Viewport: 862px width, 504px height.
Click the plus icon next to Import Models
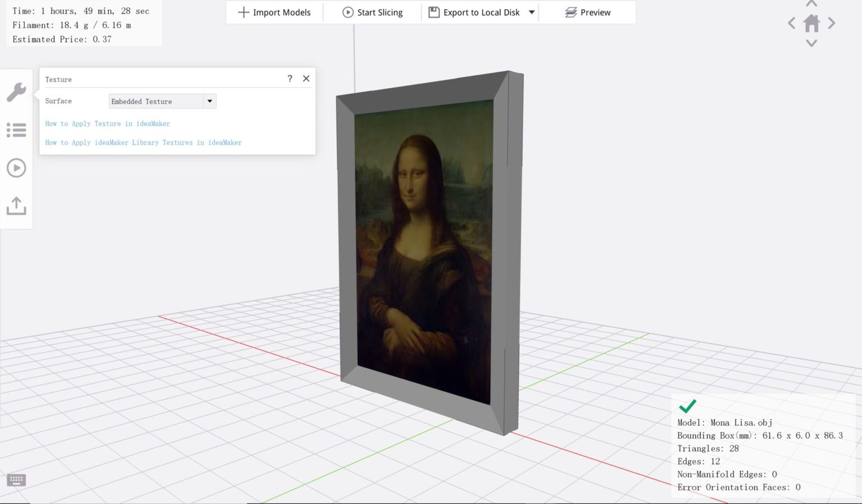pyautogui.click(x=243, y=12)
